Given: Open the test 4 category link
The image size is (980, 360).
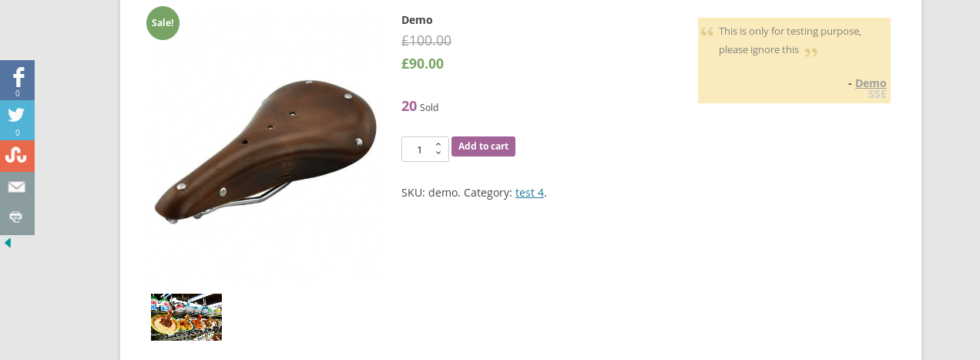Looking at the screenshot, I should (x=529, y=193).
